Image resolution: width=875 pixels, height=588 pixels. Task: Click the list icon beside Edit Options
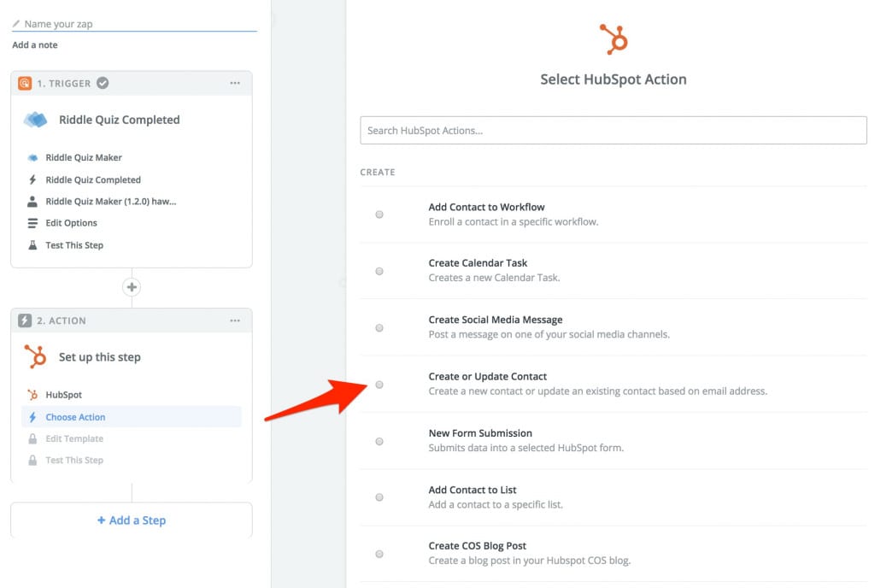pos(32,223)
